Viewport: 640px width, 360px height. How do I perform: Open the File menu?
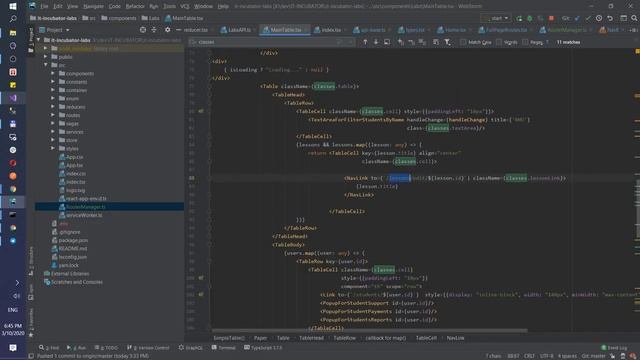[44, 6]
